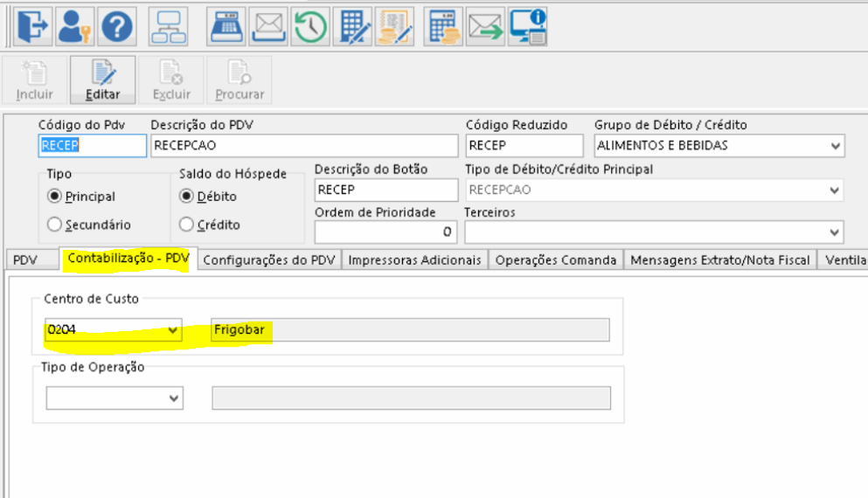The height and width of the screenshot is (498, 868).
Task: Open the user with key icon
Action: (74, 26)
